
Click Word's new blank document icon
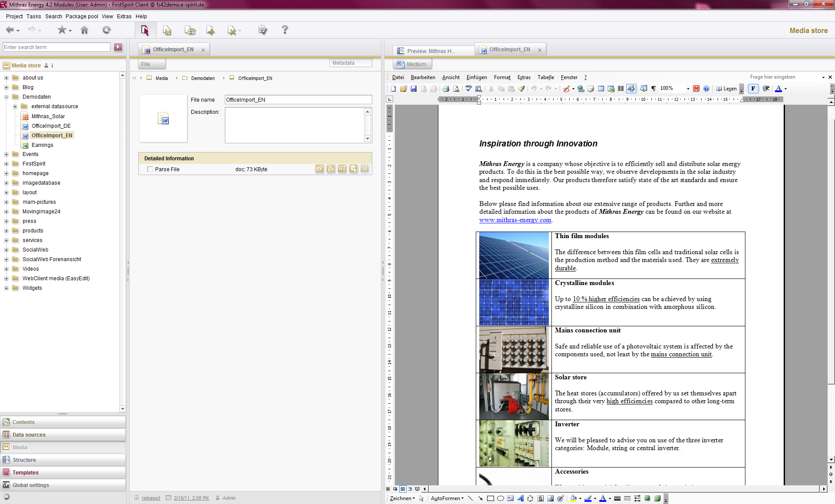pos(394,89)
